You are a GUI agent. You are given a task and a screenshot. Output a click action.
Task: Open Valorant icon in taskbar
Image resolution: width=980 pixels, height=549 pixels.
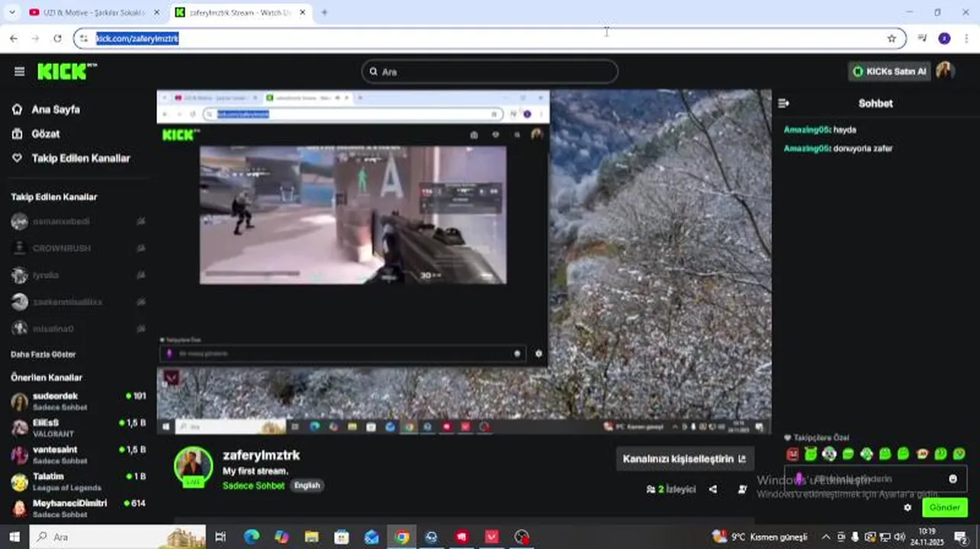coord(491,537)
